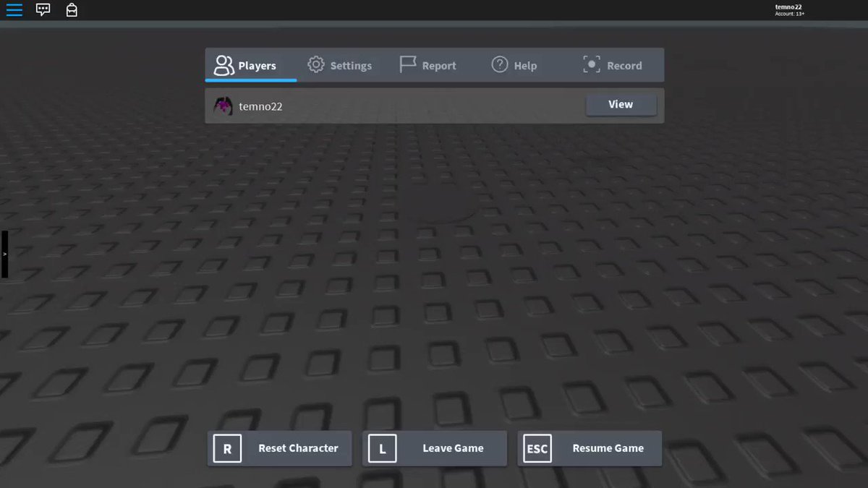Click the Settings gear icon

coord(316,64)
